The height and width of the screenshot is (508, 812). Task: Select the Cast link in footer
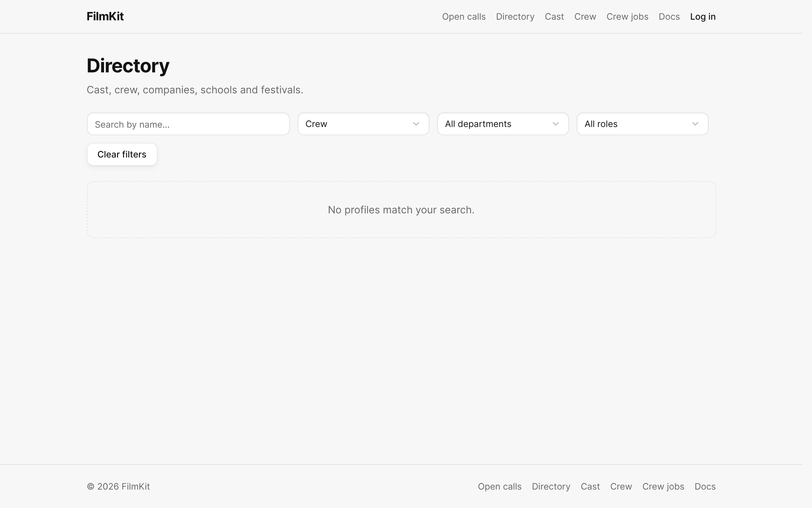(x=590, y=486)
